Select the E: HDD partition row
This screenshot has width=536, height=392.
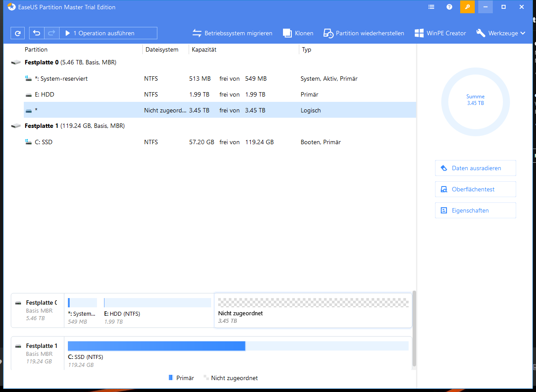[x=220, y=94]
